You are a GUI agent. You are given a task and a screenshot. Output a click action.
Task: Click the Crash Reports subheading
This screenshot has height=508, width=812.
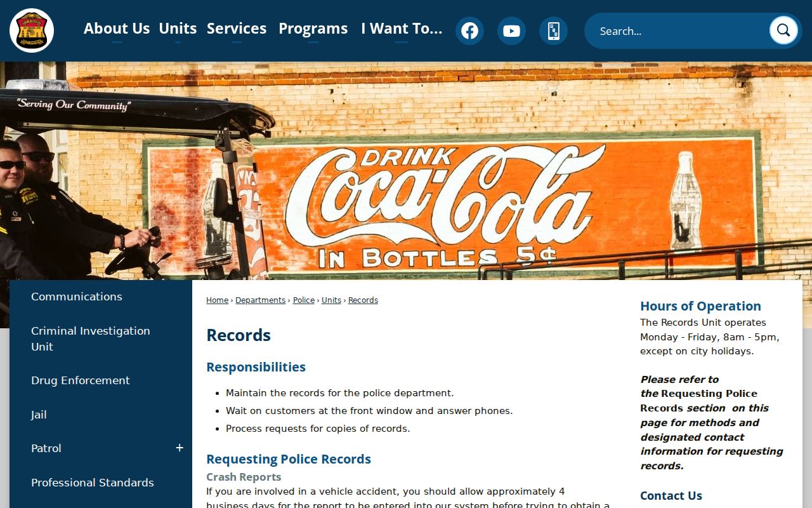coord(244,477)
